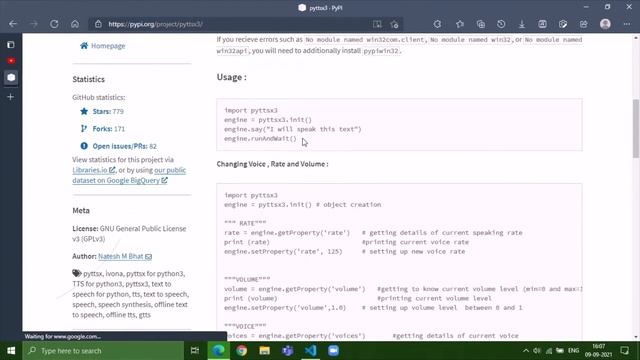Open the notification center
Screen dimensions: 640x360
coord(624,351)
